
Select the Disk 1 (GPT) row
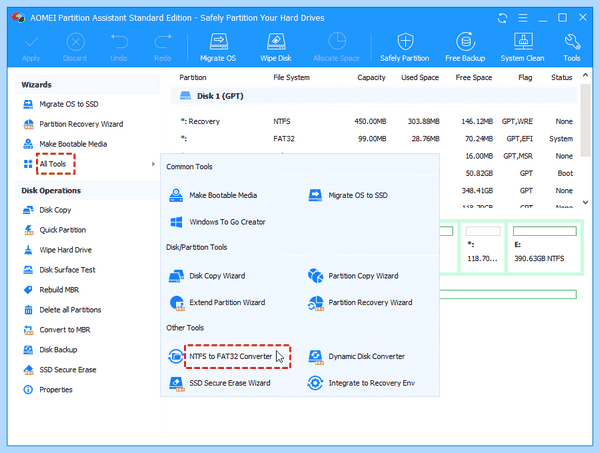374,96
